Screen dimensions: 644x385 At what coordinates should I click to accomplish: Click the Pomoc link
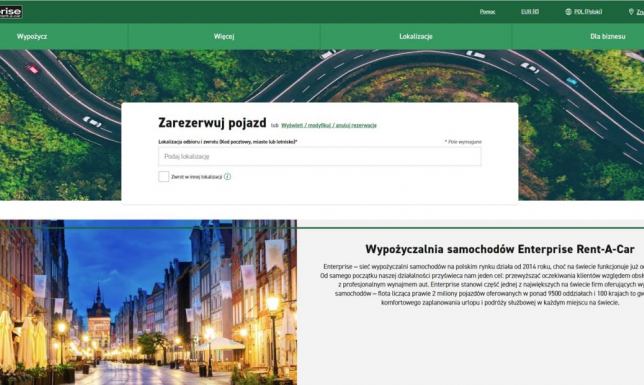coord(488,12)
